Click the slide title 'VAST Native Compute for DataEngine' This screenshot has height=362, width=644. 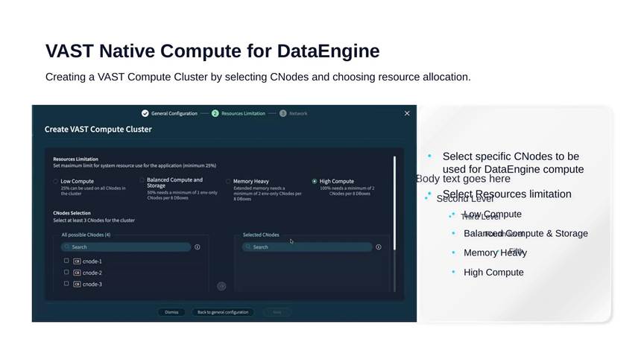coord(212,51)
